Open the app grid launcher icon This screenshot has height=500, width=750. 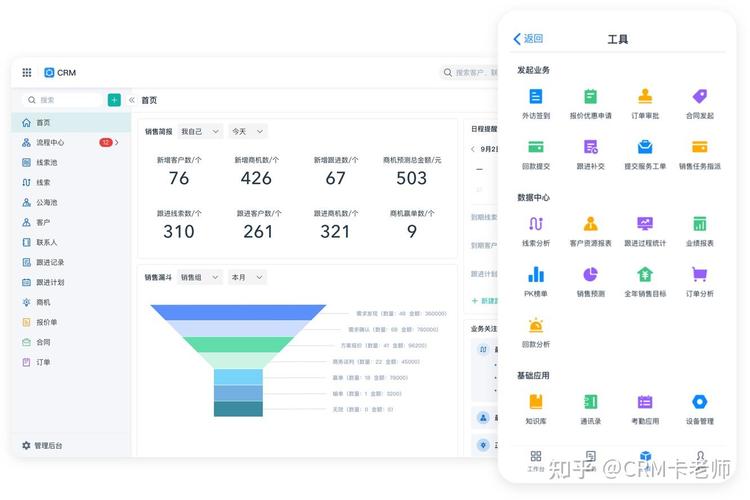[27, 72]
